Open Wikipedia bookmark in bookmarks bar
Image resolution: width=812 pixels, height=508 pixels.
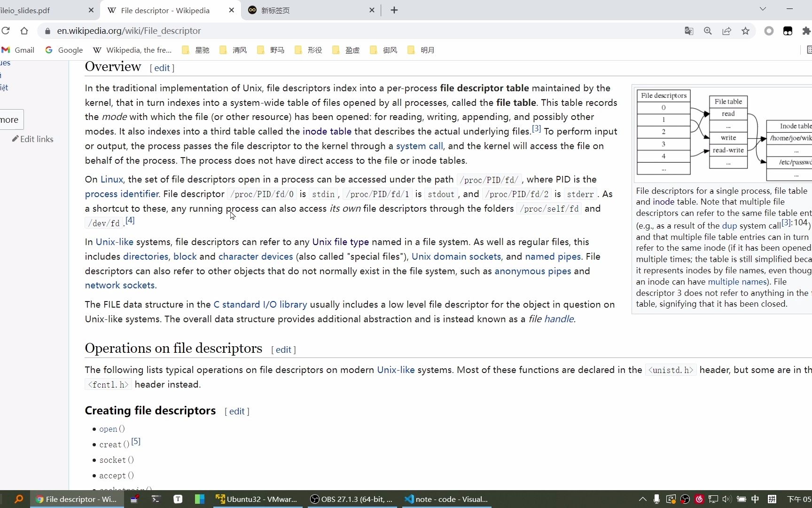[x=133, y=50]
